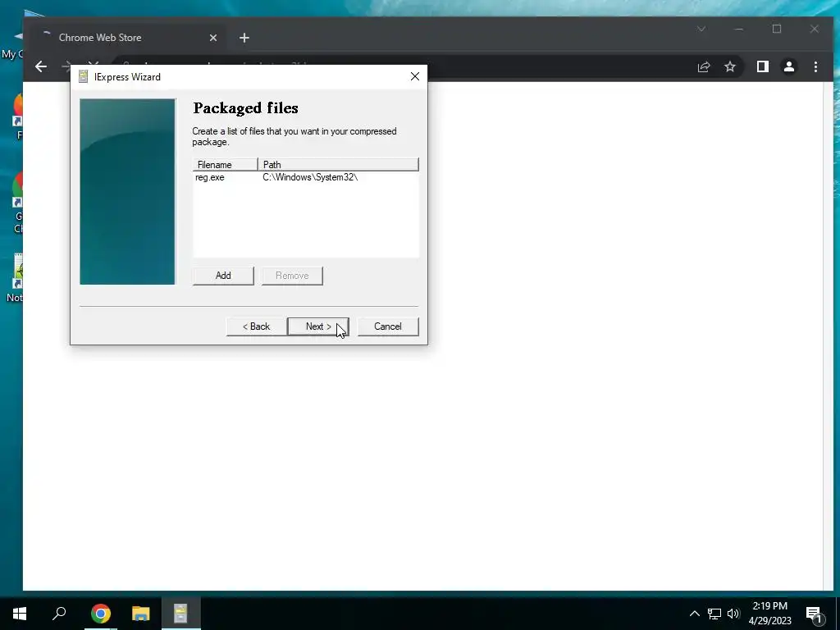Screen dimensions: 840x630
Task: Open the notification center
Action: 815,614
